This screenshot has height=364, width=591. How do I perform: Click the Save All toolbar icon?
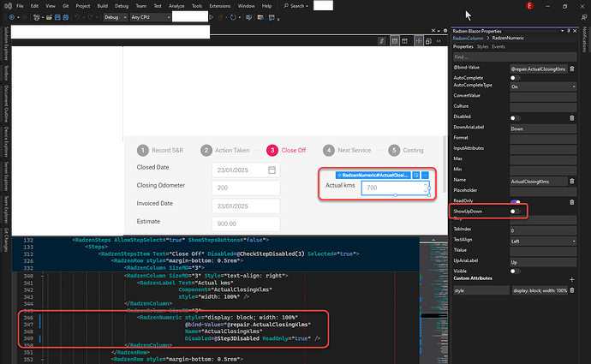[x=66, y=17]
